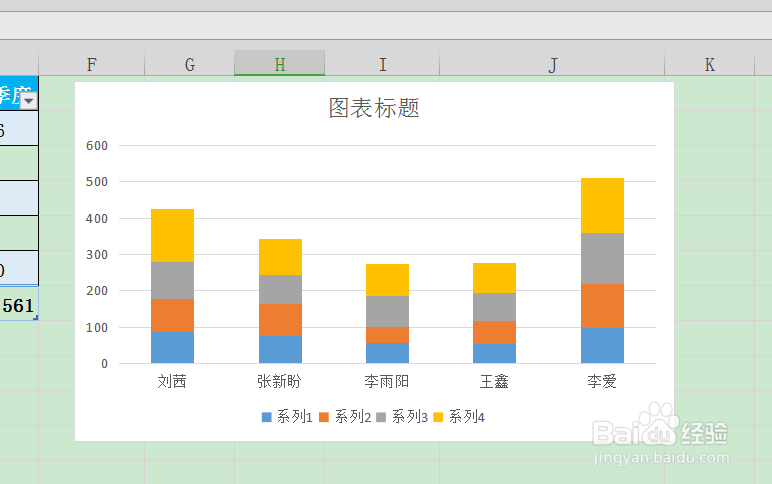772x484 pixels.
Task: Select the yellow segment of 李雨阳 bar
Action: (x=387, y=280)
